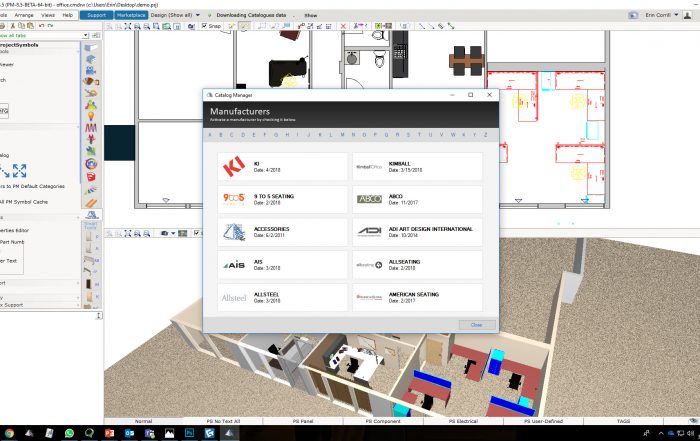The width and height of the screenshot is (700, 441).
Task: Click the red X delete toolbar icon
Action: click(343, 26)
